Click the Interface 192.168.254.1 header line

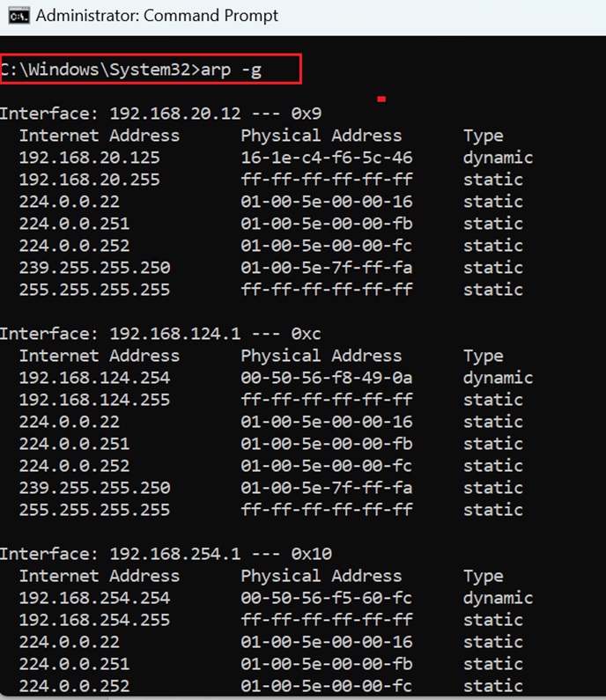coord(166,554)
